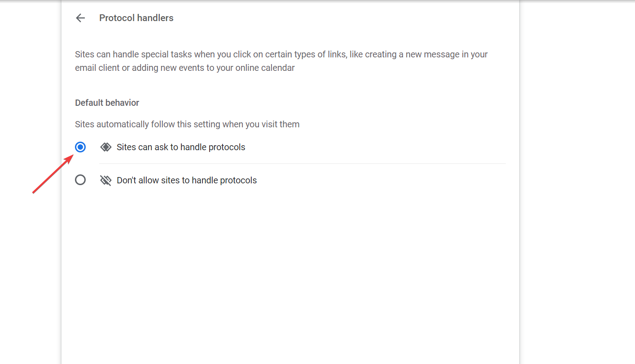Go back using the arrow beside Protocol handlers

[80, 18]
